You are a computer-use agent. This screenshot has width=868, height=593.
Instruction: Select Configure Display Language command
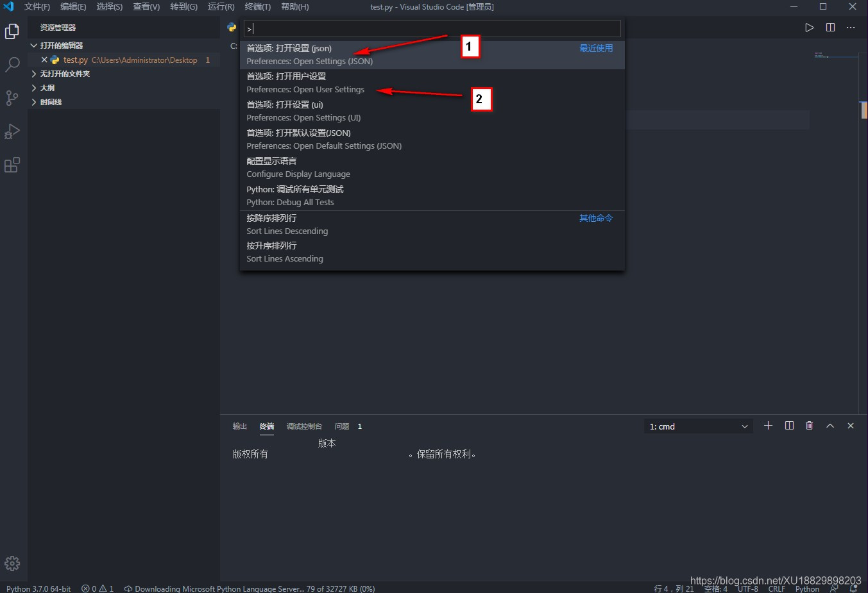click(432, 168)
